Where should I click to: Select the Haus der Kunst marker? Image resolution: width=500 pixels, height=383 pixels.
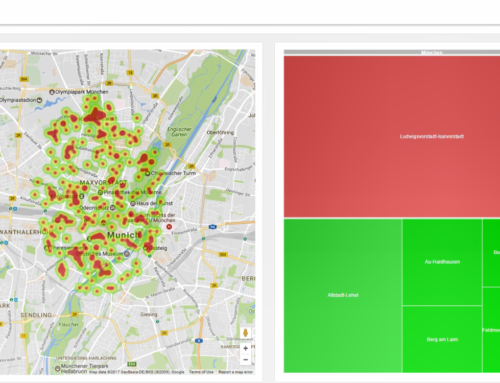click(133, 203)
